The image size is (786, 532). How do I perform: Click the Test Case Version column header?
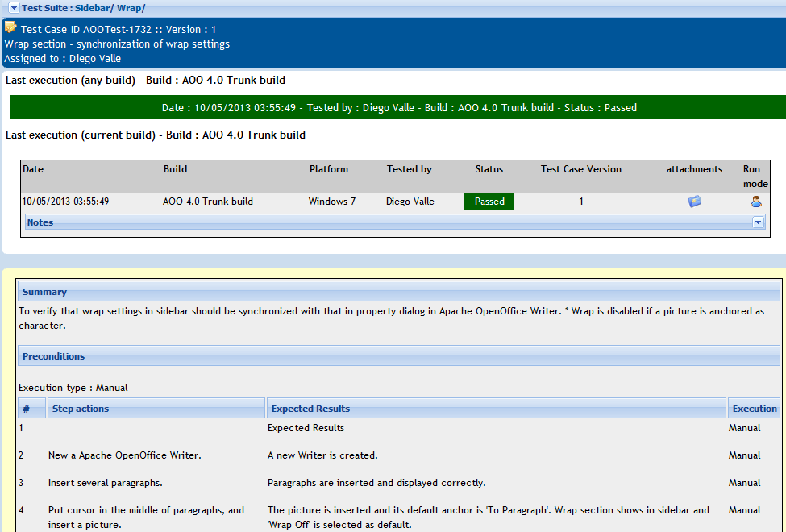point(581,169)
